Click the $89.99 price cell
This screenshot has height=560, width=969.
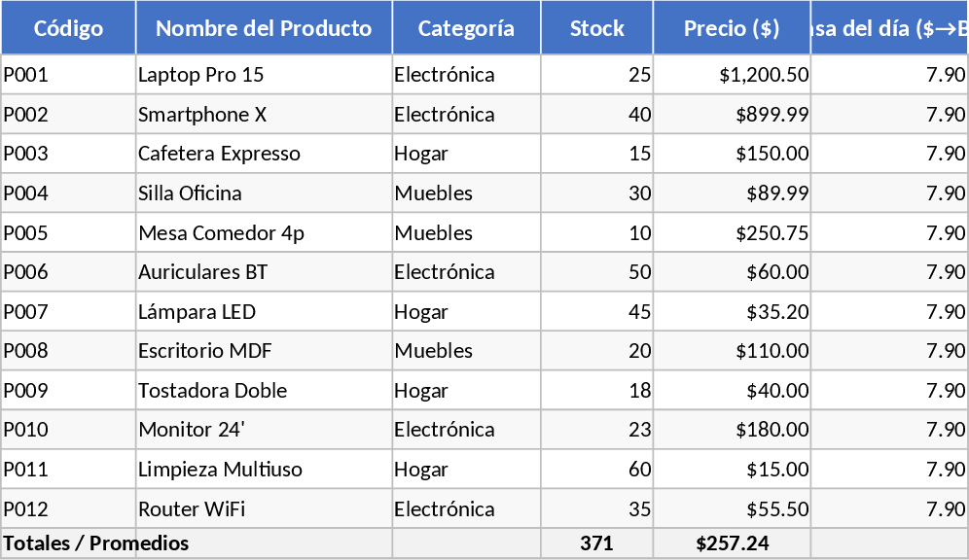[732, 193]
